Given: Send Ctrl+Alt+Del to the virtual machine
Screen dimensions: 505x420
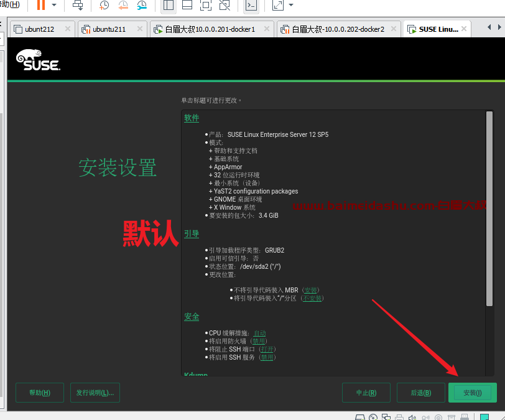Looking at the screenshot, I should tap(78, 5).
